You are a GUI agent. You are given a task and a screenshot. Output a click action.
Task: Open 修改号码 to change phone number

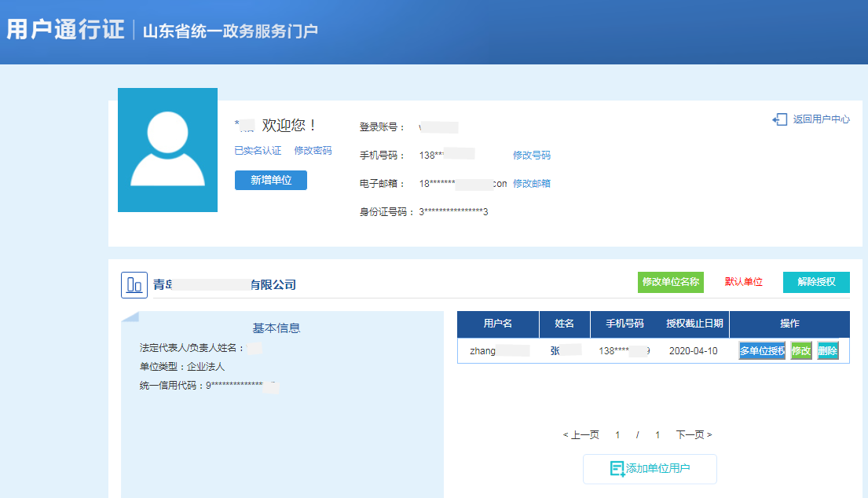click(532, 155)
